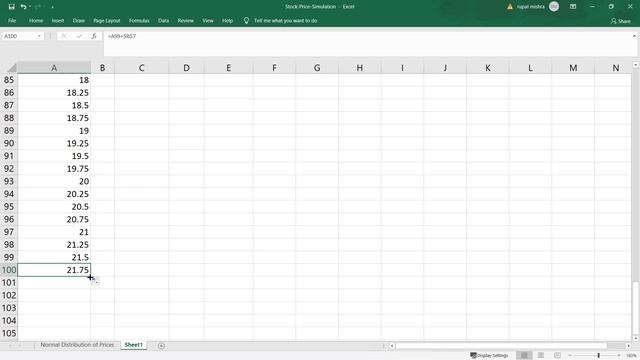Open the View ribbon tab
This screenshot has width=640, height=360.
(208, 20)
